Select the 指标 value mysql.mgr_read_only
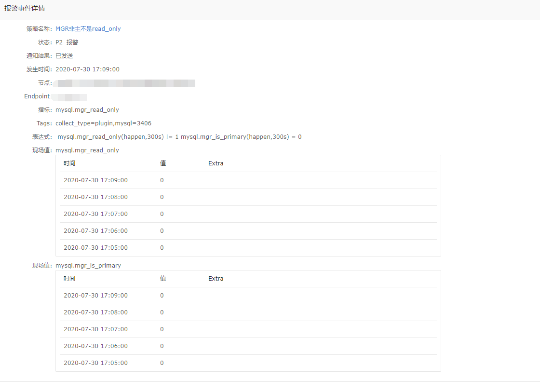The width and height of the screenshot is (540, 392). pyautogui.click(x=87, y=110)
